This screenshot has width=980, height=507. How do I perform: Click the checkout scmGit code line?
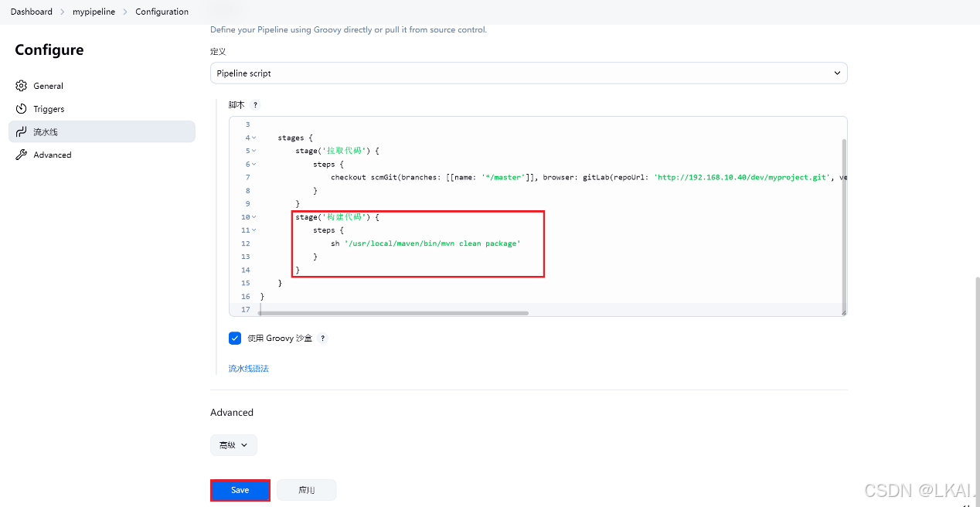tap(589, 178)
